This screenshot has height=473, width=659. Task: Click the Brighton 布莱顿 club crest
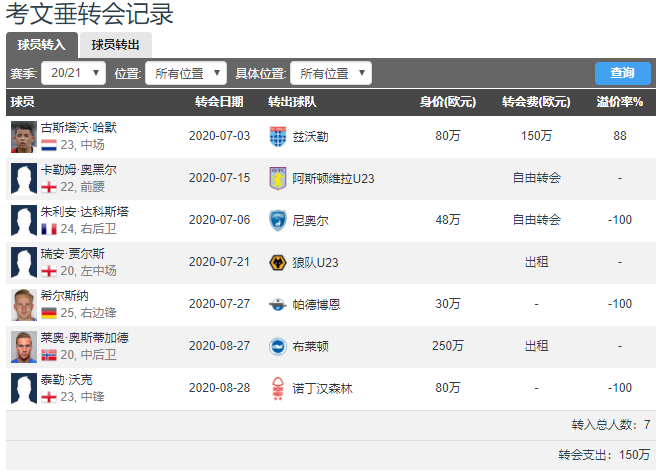click(x=277, y=346)
